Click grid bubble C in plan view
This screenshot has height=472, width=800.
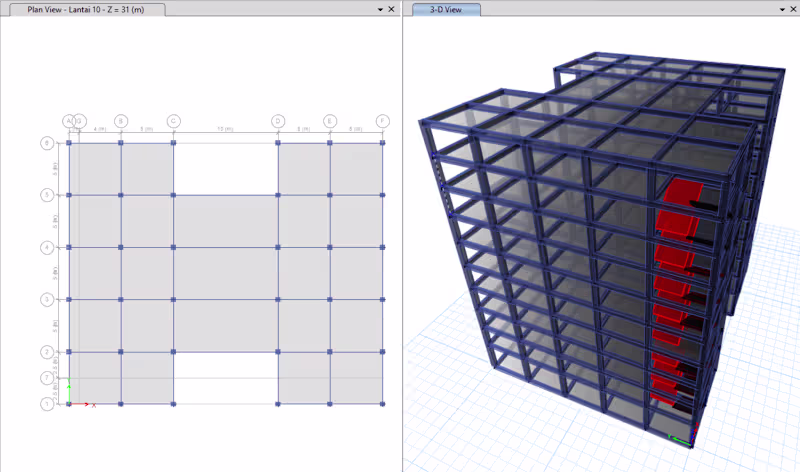(173, 121)
